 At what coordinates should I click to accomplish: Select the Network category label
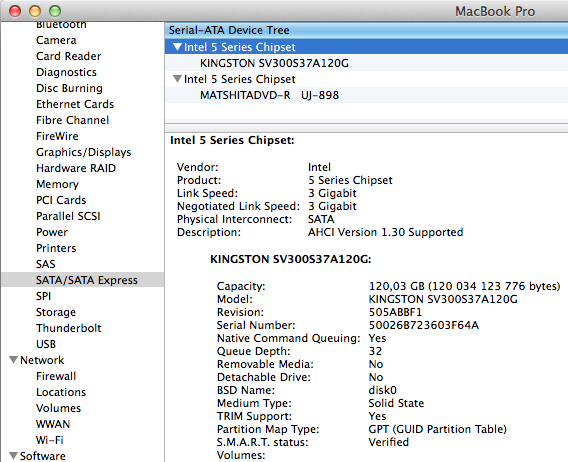tap(42, 360)
